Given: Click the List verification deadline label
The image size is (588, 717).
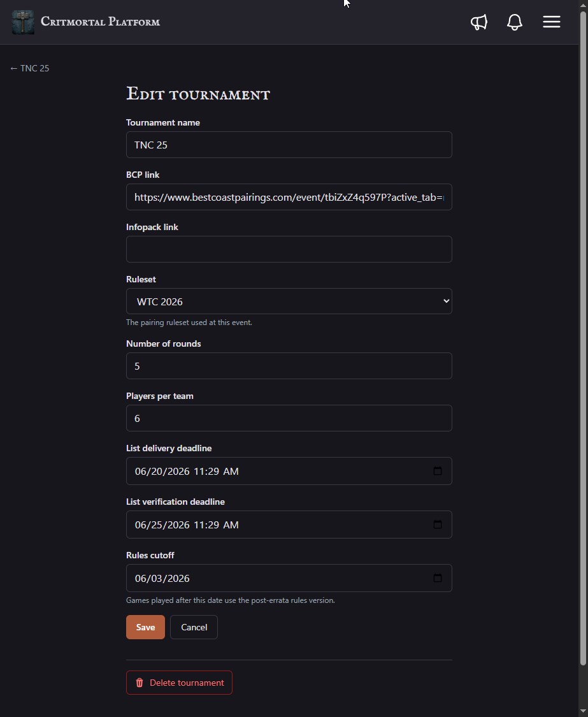Looking at the screenshot, I should [x=176, y=502].
